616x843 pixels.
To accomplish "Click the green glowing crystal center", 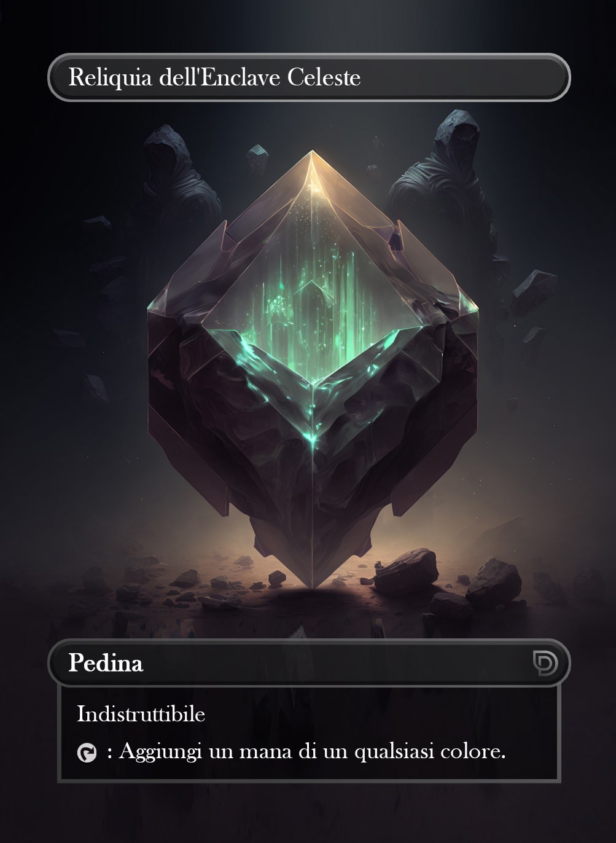I will (x=311, y=295).
